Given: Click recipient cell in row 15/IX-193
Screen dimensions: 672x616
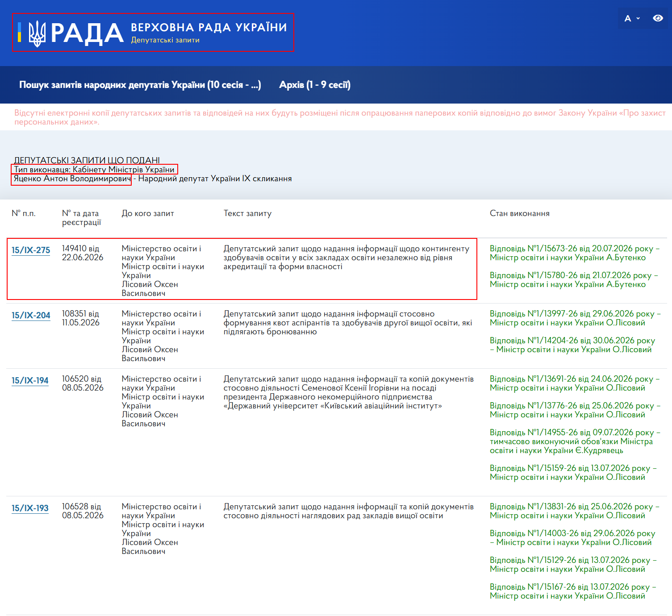Looking at the screenshot, I should coord(163,529).
